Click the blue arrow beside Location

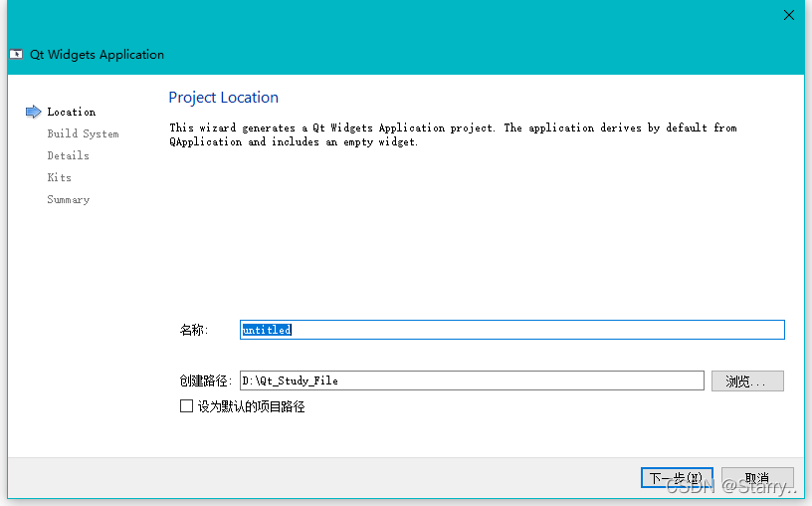coord(33,112)
